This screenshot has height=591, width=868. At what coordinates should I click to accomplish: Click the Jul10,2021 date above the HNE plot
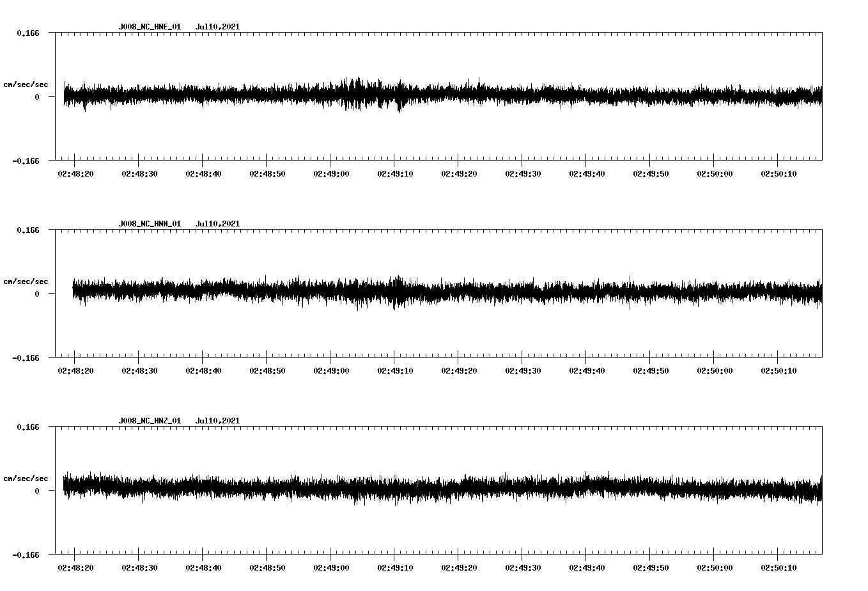coord(217,27)
